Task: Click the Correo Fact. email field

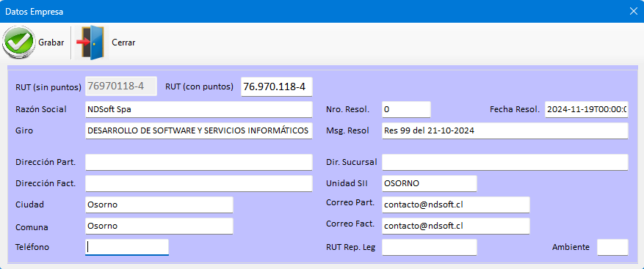Action: click(x=455, y=226)
